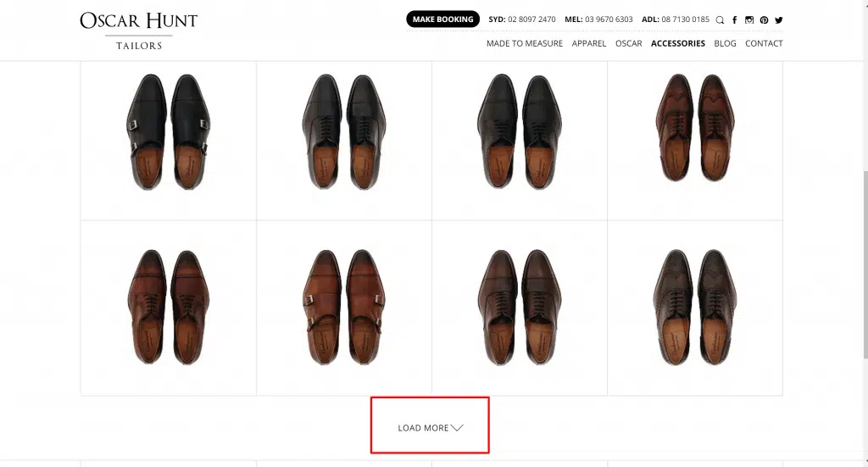Expand more shoes with Load More

point(430,427)
